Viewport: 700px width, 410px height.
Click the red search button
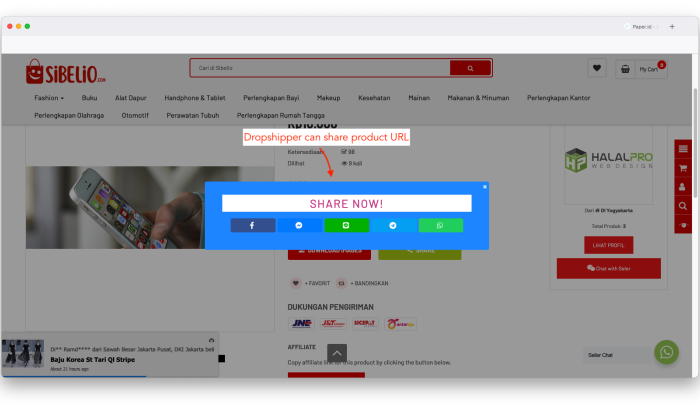(x=470, y=68)
